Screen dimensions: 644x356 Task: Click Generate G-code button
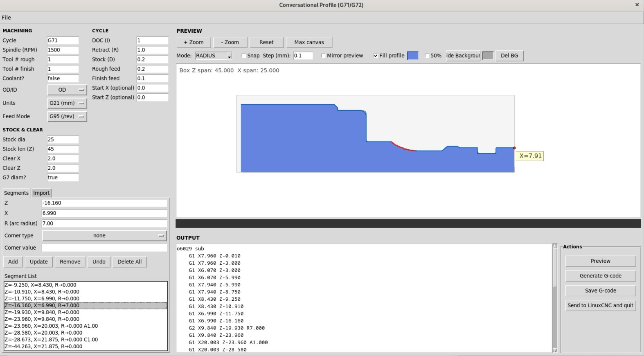pos(600,276)
